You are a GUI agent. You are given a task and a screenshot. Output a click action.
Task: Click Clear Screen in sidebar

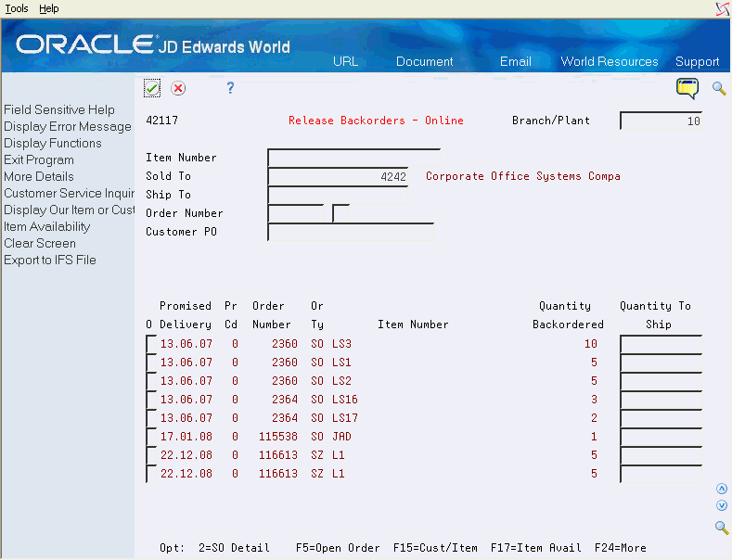pos(40,244)
